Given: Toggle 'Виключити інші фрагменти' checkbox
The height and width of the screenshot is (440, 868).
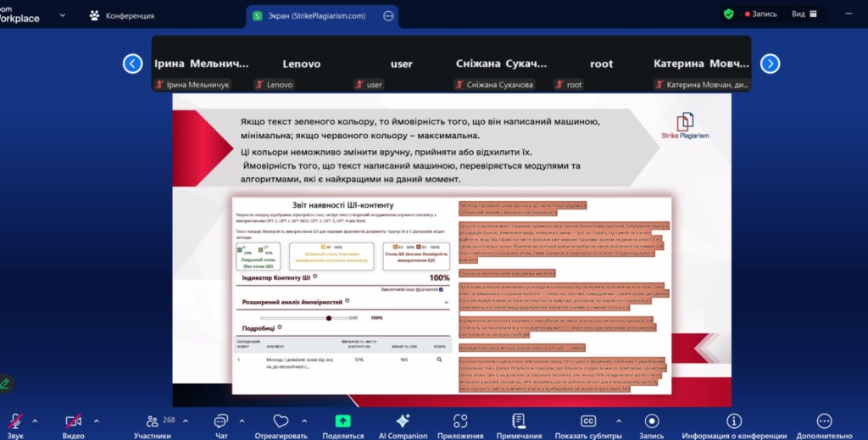Looking at the screenshot, I should tap(442, 289).
